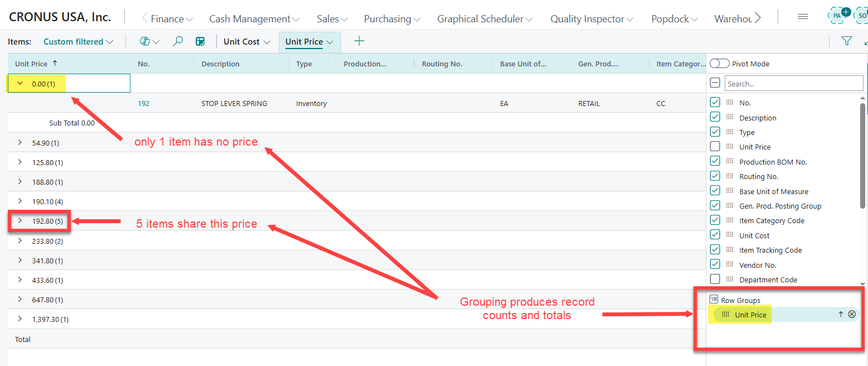868x366 pixels.
Task: Click the filter funnel icon
Action: (x=847, y=41)
